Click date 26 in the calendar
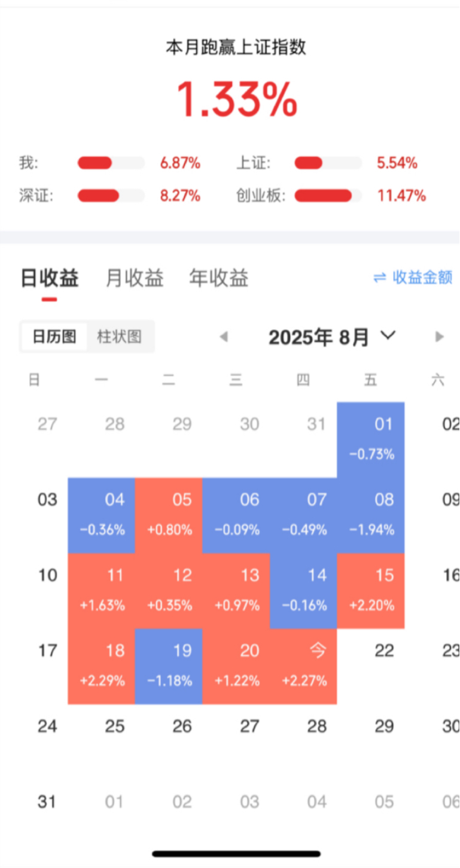 182,726
